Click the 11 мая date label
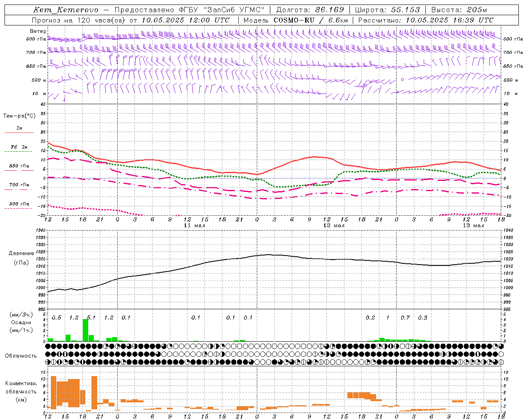 point(194,225)
